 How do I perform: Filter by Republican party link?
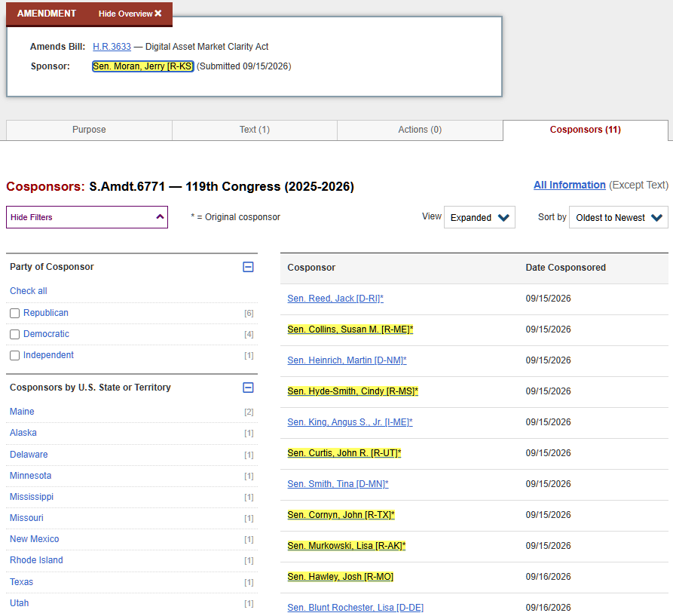(45, 313)
